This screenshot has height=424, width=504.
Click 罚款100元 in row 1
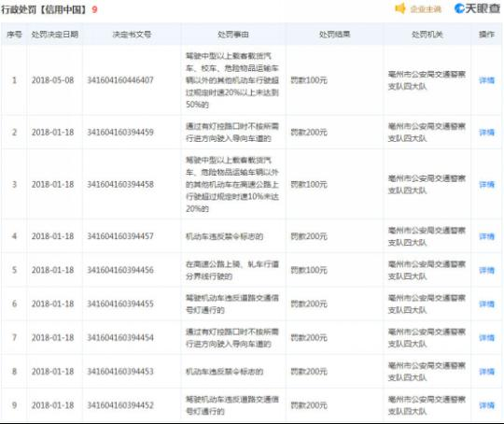pos(309,80)
